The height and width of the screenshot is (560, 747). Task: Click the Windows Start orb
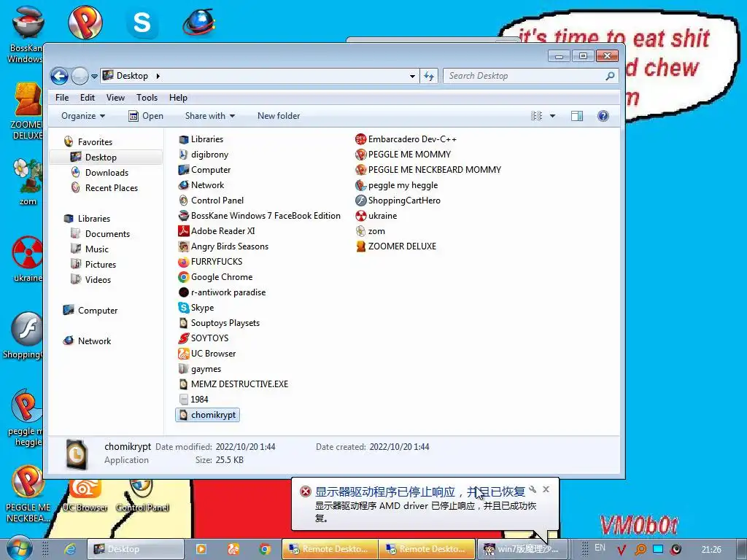19,548
